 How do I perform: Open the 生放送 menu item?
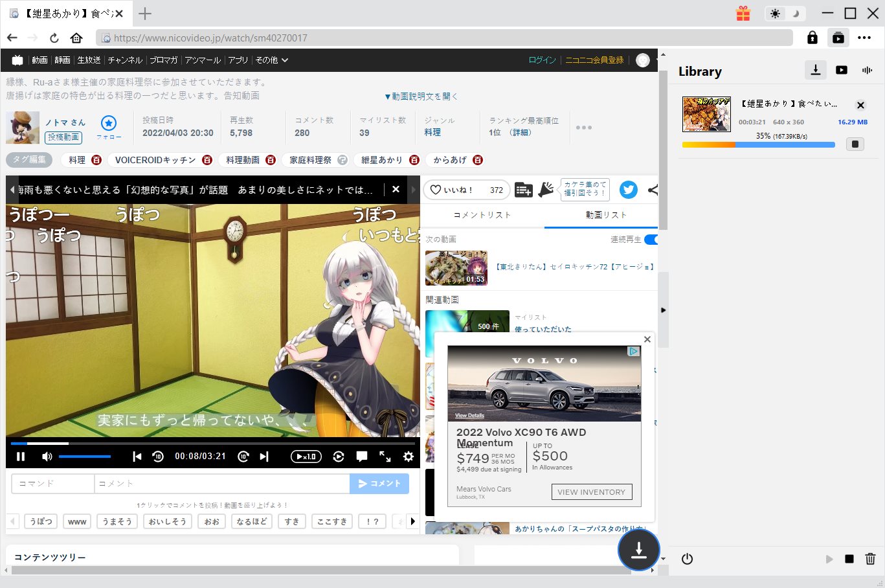pos(89,60)
